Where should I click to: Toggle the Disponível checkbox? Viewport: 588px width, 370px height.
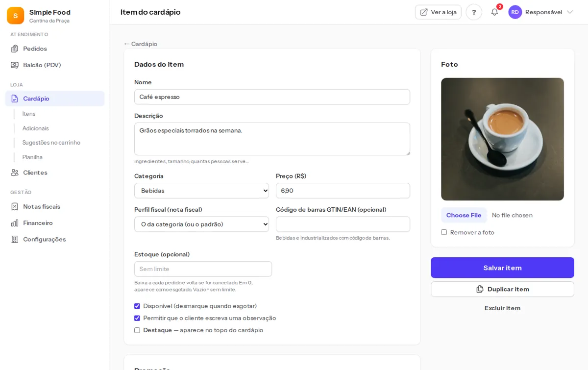coord(137,306)
